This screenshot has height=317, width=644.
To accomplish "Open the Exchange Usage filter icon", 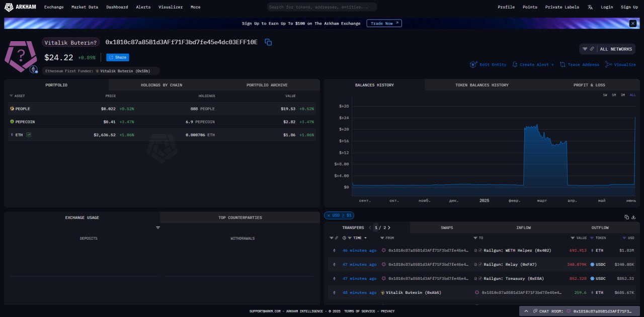I will (x=158, y=228).
